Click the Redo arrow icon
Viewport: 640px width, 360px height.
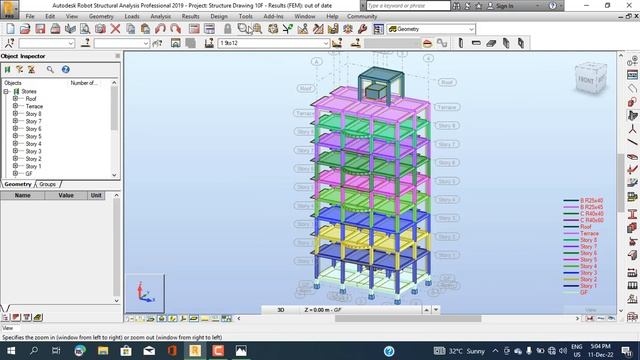pyautogui.click(x=176, y=29)
